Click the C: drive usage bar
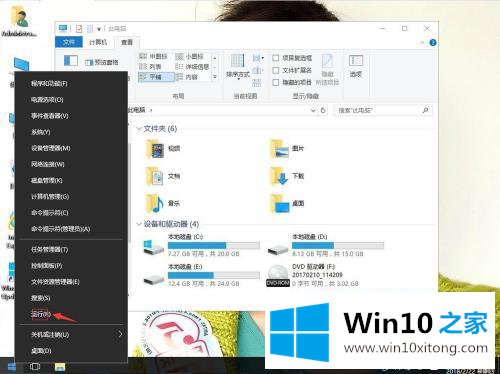The image size is (500, 374). (x=214, y=246)
